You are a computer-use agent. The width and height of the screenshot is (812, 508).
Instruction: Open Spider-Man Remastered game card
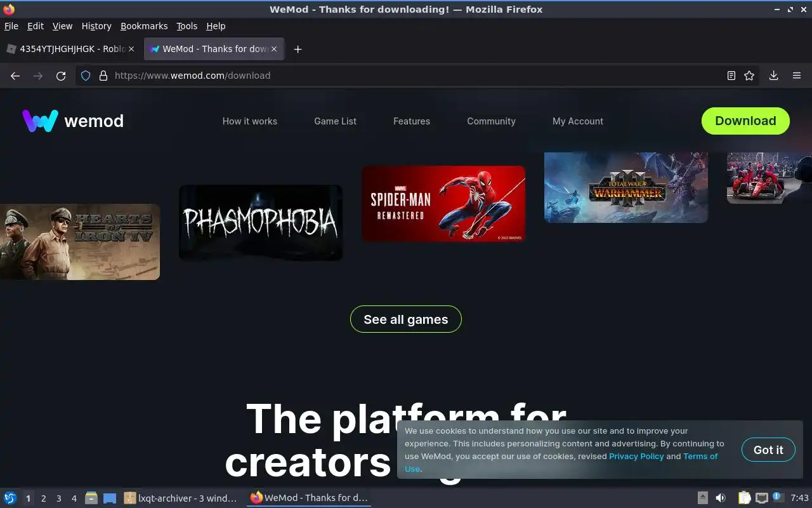[443, 204]
